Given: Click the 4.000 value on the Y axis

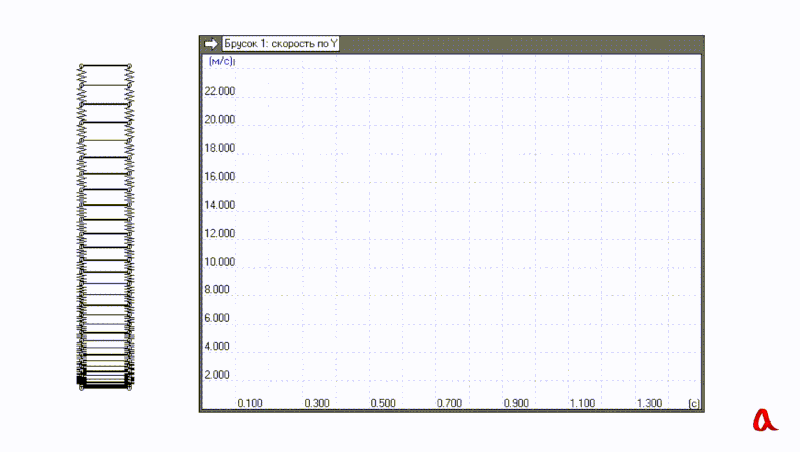Looking at the screenshot, I should [217, 347].
